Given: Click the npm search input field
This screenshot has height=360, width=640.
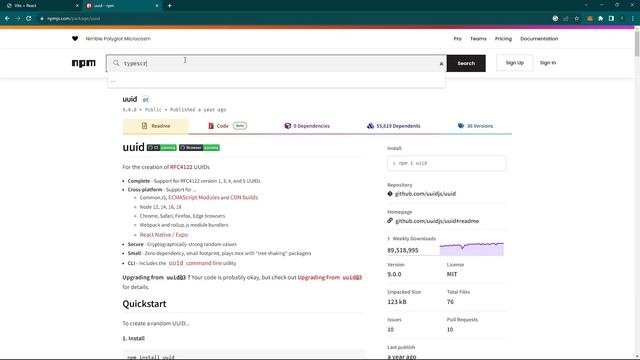Looking at the screenshot, I should 276,63.
